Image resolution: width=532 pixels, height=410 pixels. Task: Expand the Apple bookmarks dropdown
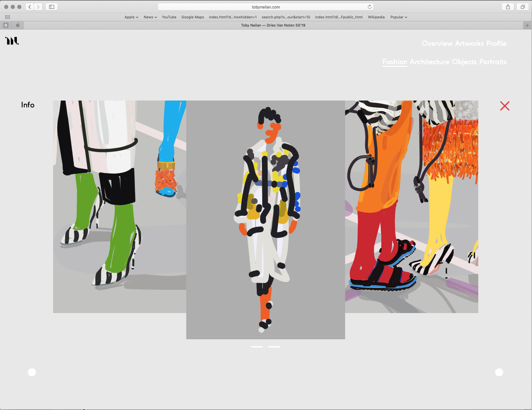pyautogui.click(x=131, y=17)
